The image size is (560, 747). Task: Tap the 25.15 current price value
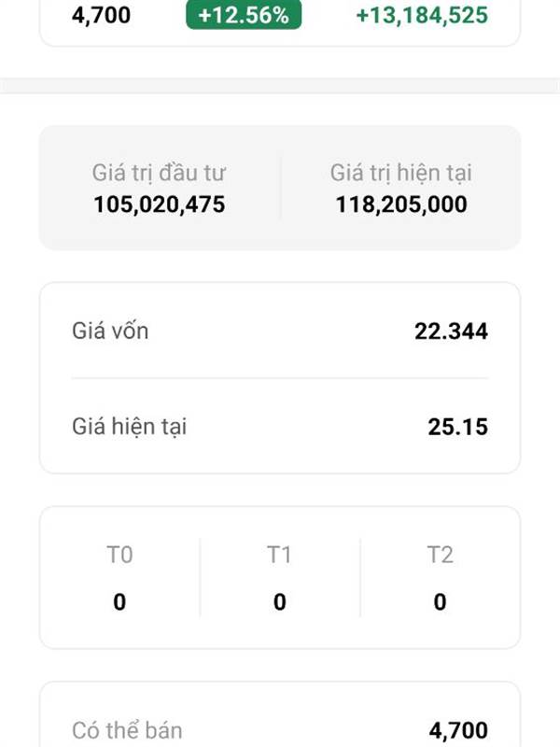pos(457,428)
